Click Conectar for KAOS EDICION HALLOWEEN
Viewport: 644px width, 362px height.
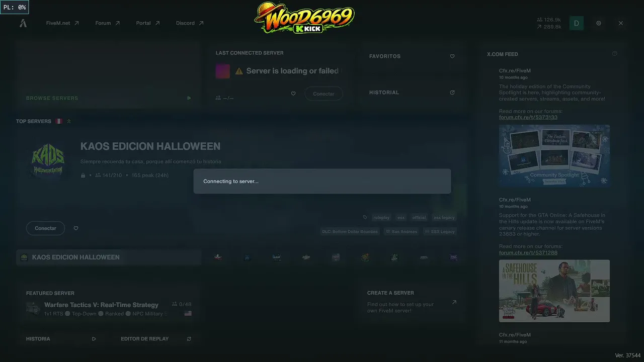[x=45, y=228]
